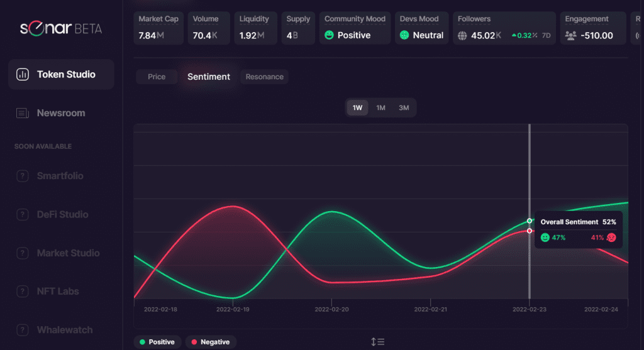Open the Resonance tab

pyautogui.click(x=264, y=77)
